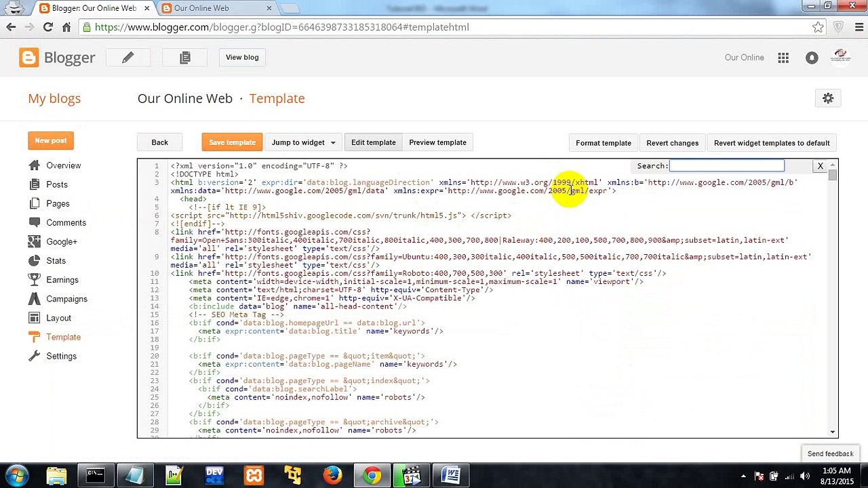Open the media player taskbar icon
The image size is (868, 488).
(x=412, y=476)
